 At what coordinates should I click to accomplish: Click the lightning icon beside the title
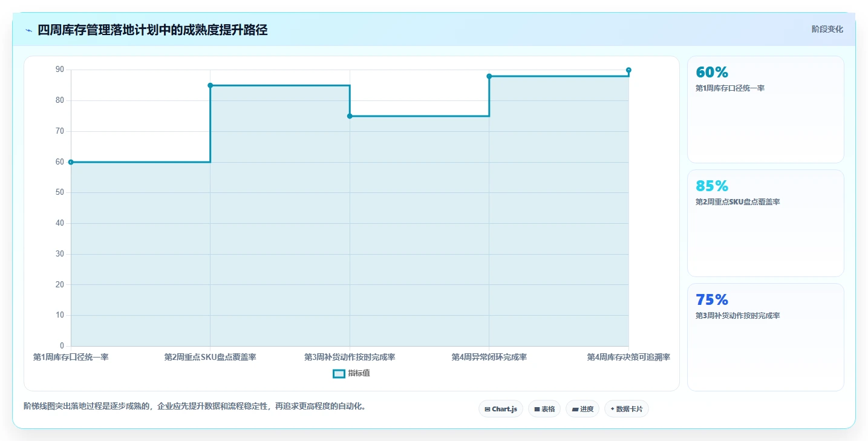[28, 30]
